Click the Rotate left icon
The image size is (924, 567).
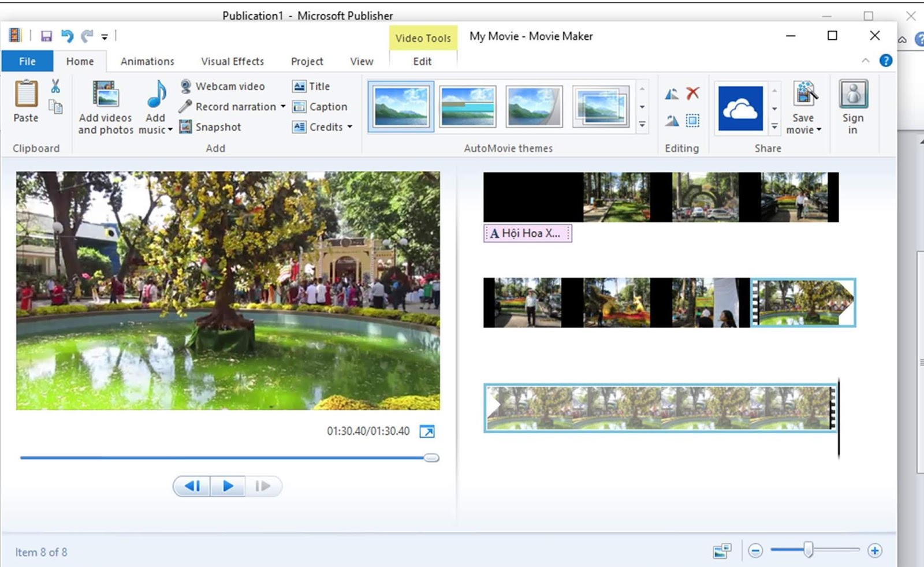pyautogui.click(x=672, y=94)
